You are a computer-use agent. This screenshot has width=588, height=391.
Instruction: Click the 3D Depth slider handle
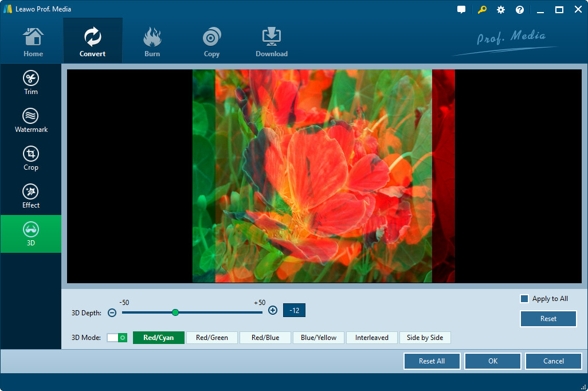coord(175,312)
